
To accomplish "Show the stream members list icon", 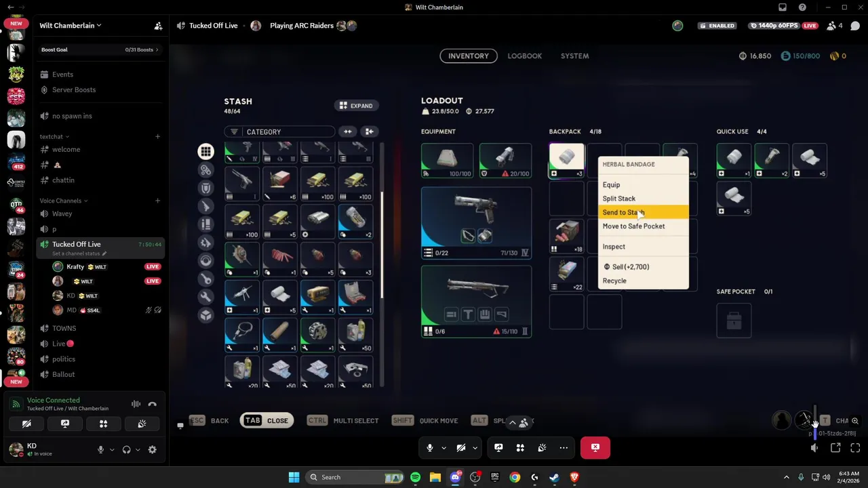I will (x=835, y=26).
